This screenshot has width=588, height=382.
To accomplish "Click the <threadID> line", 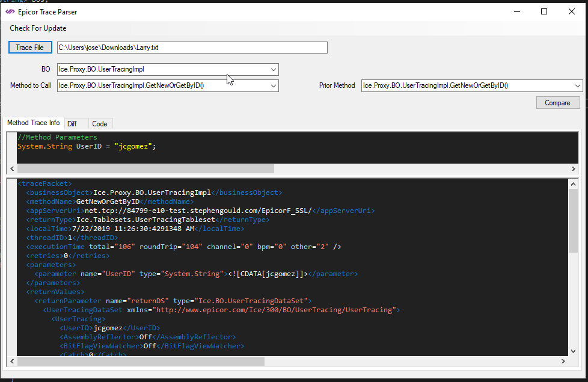I will [x=72, y=238].
